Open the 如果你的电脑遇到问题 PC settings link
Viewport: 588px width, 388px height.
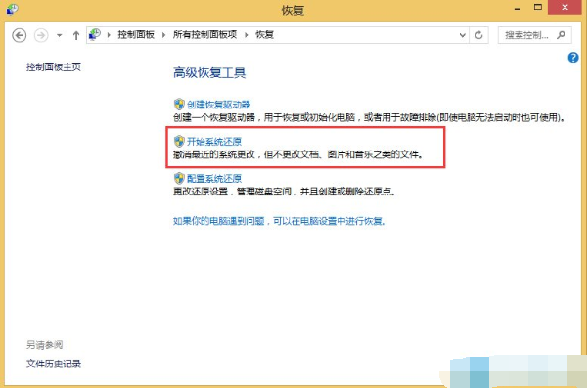(x=280, y=221)
